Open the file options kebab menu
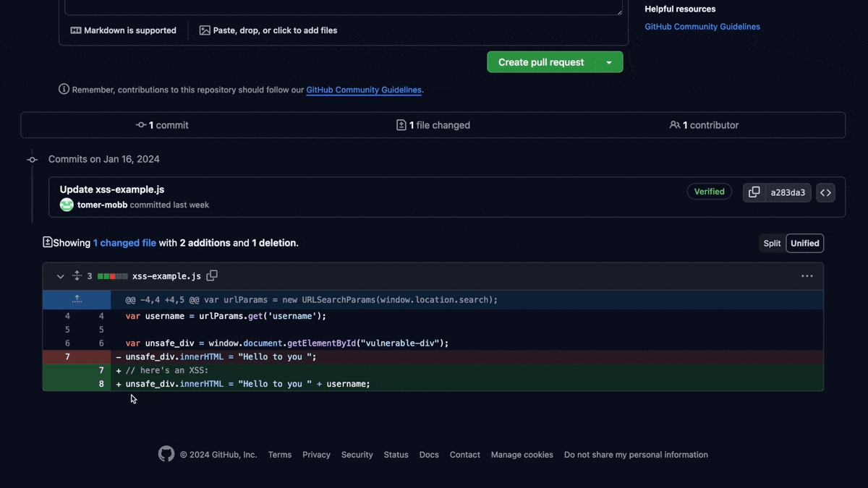This screenshot has width=868, height=488. click(807, 276)
